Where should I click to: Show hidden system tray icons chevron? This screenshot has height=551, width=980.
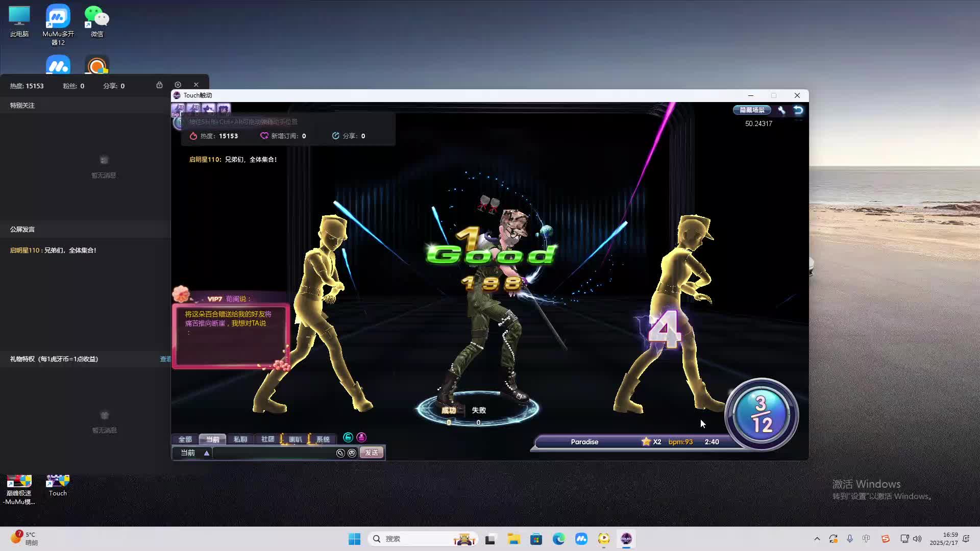click(817, 539)
